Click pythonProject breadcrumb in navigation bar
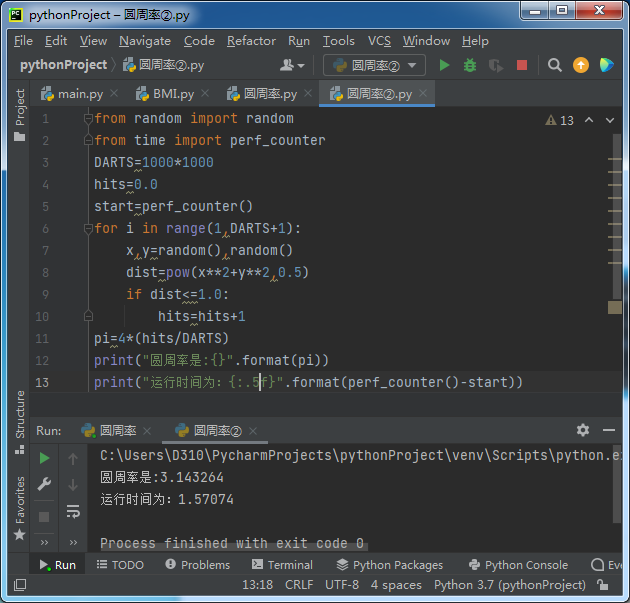Screen dimensions: 630x603 [x=63, y=65]
